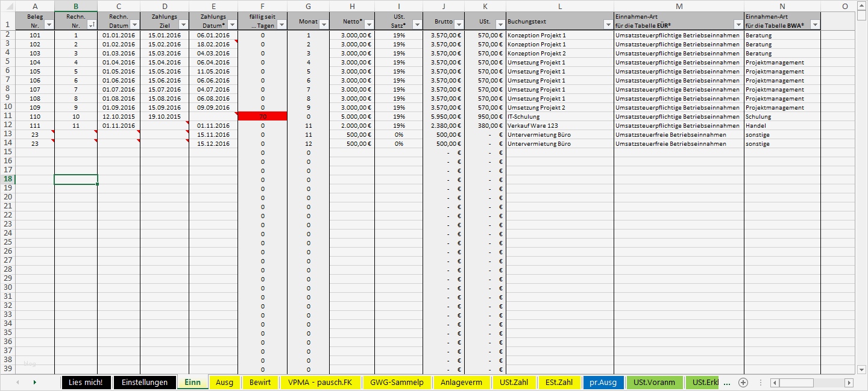868x391 pixels.
Task: Switch to the Ausg sheet tab
Action: [224, 382]
